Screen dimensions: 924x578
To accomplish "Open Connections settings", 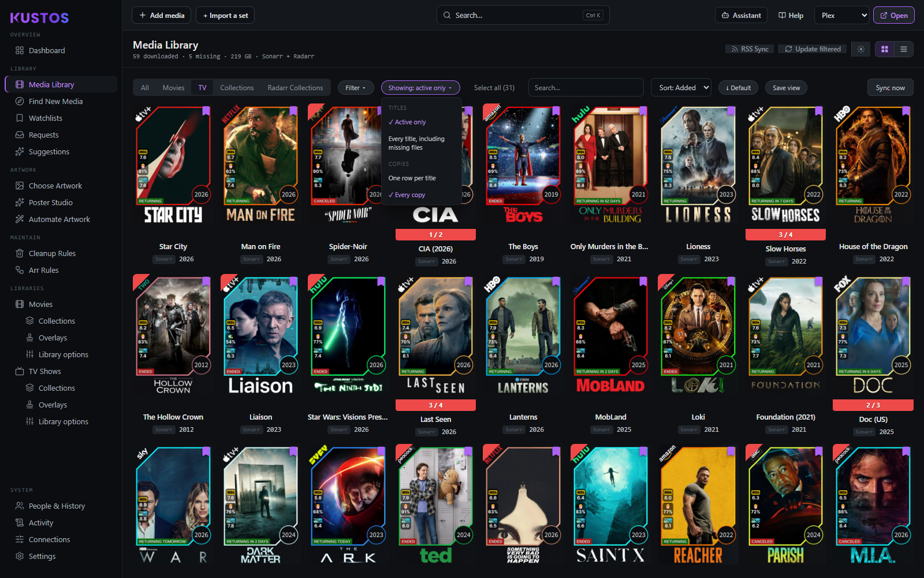I will click(x=61, y=539).
